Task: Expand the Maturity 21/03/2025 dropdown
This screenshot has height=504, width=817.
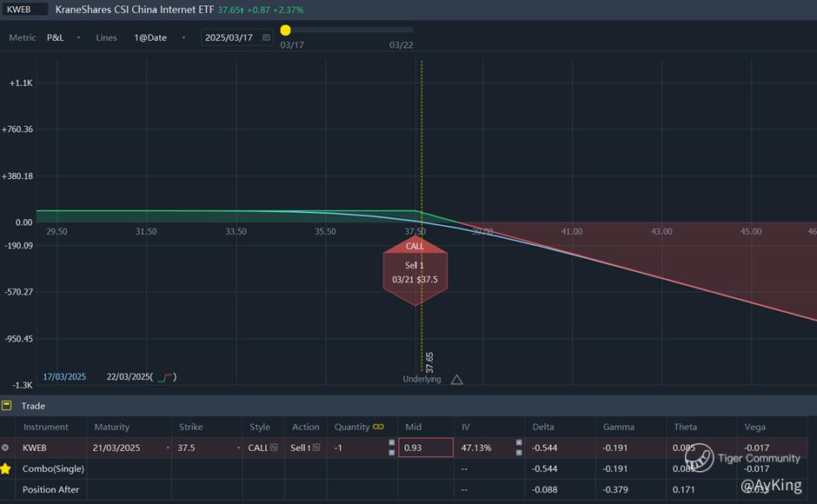Action: 168,448
